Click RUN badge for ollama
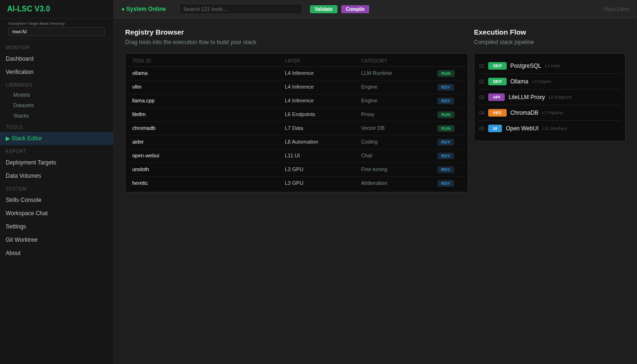637x364 pixels. pos(446,73)
